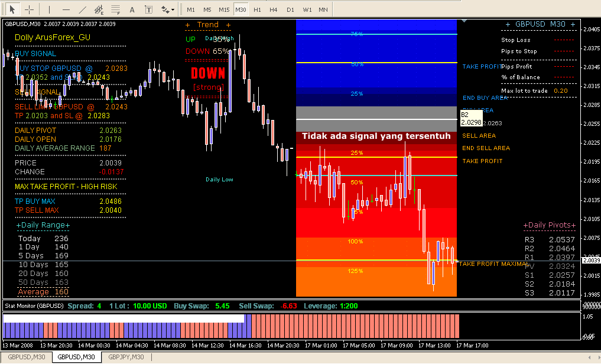The image size is (601, 364).
Task: Click the chart shift triangle marker
Action: (464, 21)
